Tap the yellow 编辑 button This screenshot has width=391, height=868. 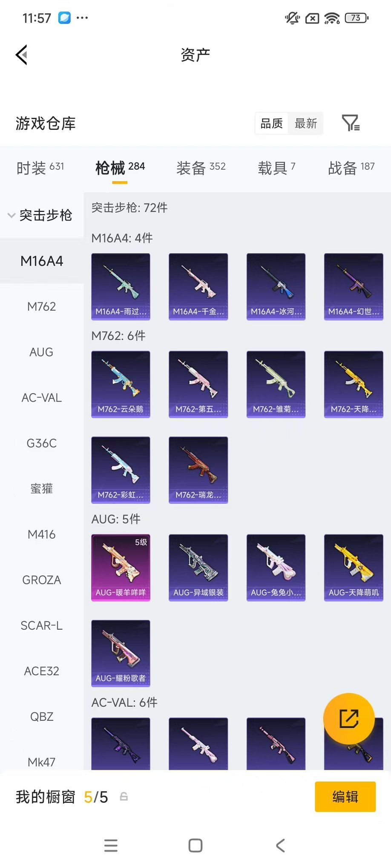(x=345, y=797)
